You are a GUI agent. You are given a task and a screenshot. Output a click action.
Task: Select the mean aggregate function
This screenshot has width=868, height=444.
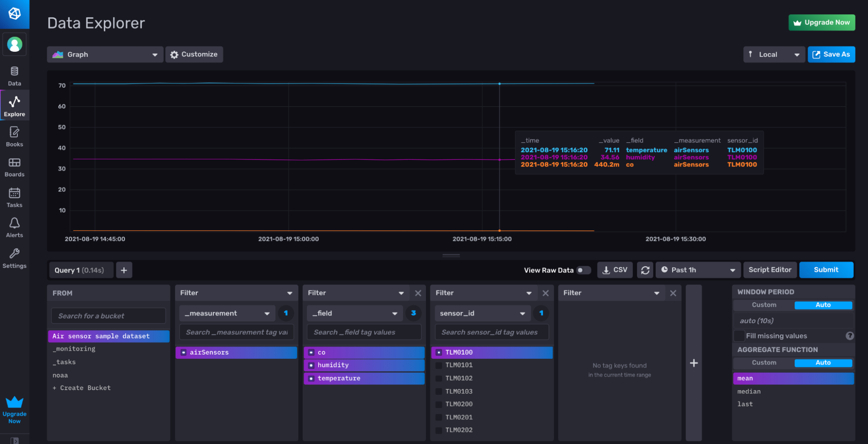(793, 378)
